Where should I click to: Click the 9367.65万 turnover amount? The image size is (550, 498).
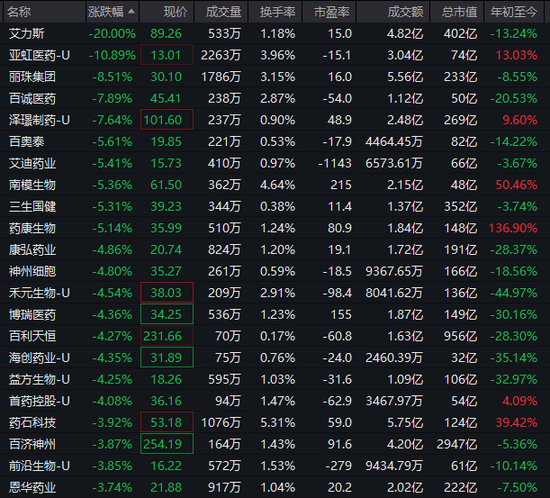[x=394, y=271]
